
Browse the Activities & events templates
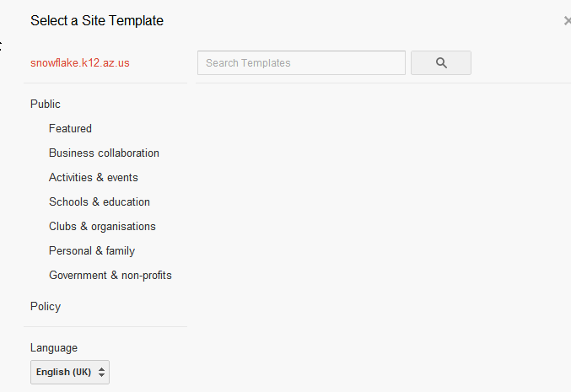click(x=94, y=177)
